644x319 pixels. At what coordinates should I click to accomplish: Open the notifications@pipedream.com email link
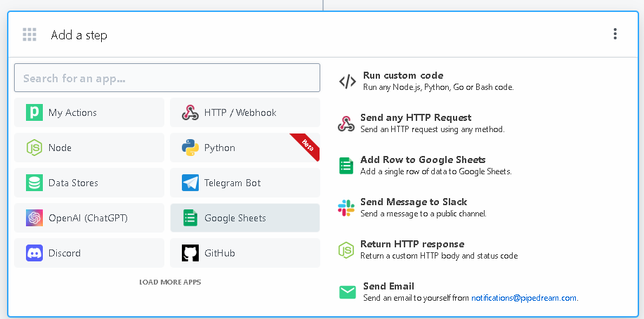point(524,298)
